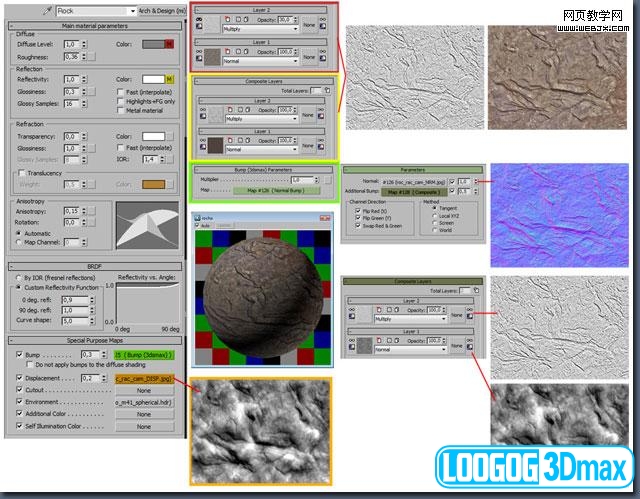Click the map button beside Translucency color swatch
The width and height of the screenshot is (640, 499).
pyautogui.click(x=170, y=184)
